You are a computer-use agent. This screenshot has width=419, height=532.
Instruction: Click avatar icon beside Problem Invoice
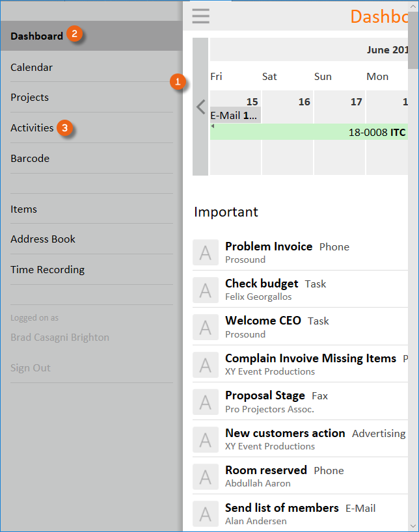[x=206, y=252]
